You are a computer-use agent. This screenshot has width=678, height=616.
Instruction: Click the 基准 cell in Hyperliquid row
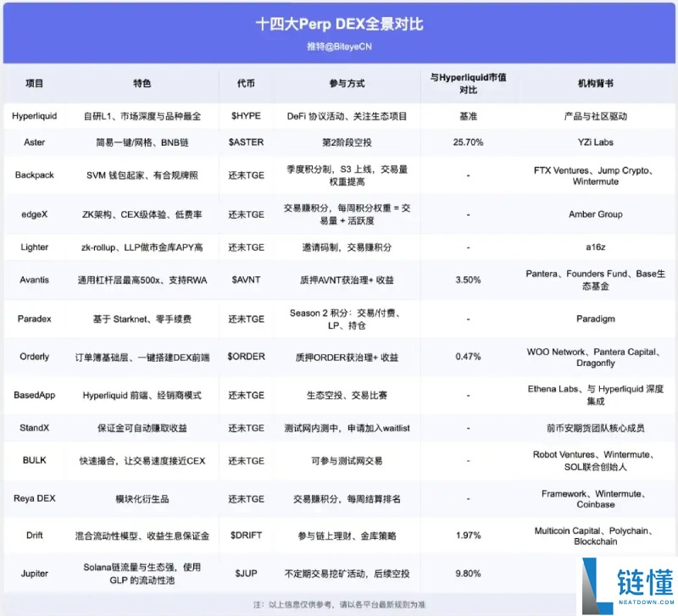tap(468, 116)
